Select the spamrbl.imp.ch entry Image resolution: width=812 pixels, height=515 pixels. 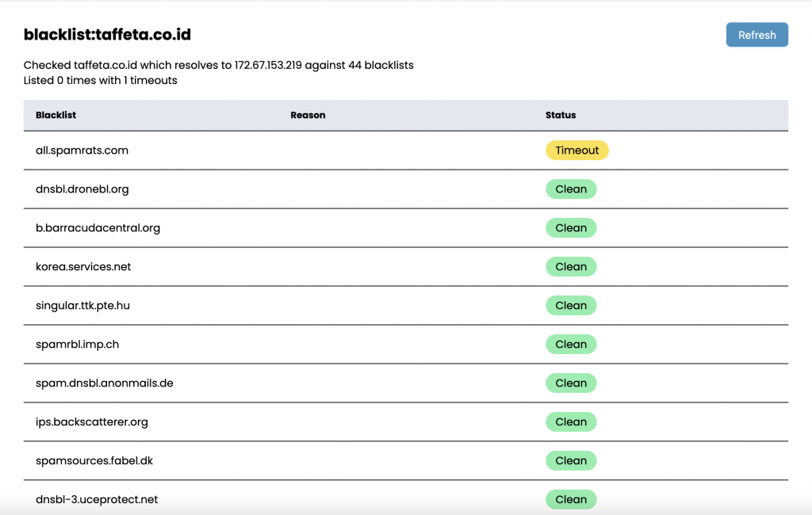tap(77, 344)
